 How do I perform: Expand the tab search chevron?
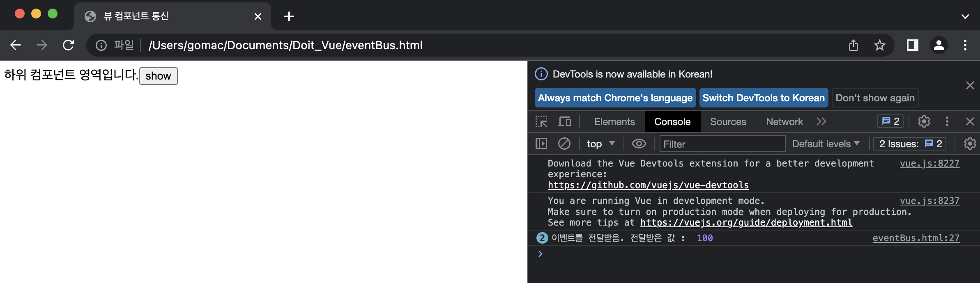965,16
